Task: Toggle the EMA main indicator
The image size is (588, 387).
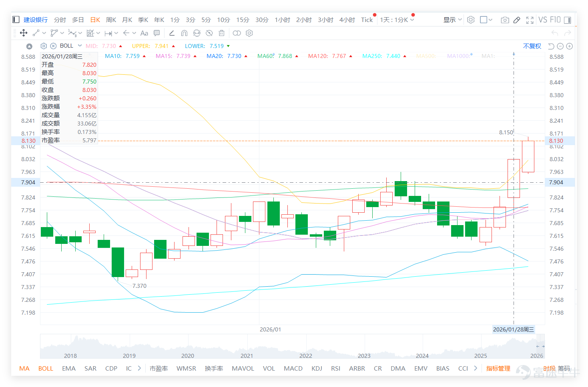Action: 69,368
